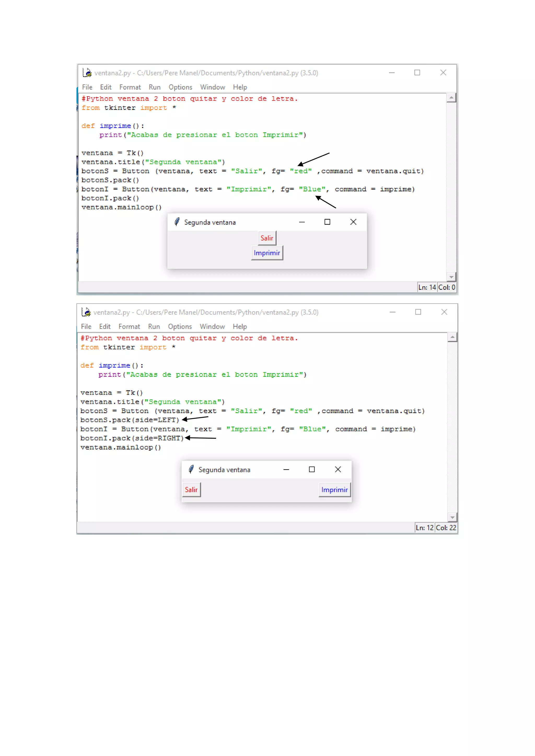The image size is (535, 756).
Task: Click the Tk feather icon in lower Segunda ventana
Action: (x=191, y=470)
